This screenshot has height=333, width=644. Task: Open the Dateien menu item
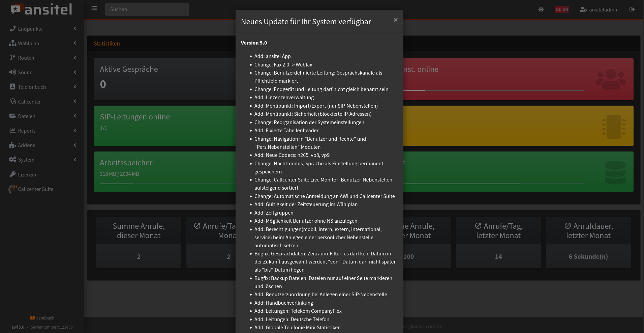click(27, 116)
